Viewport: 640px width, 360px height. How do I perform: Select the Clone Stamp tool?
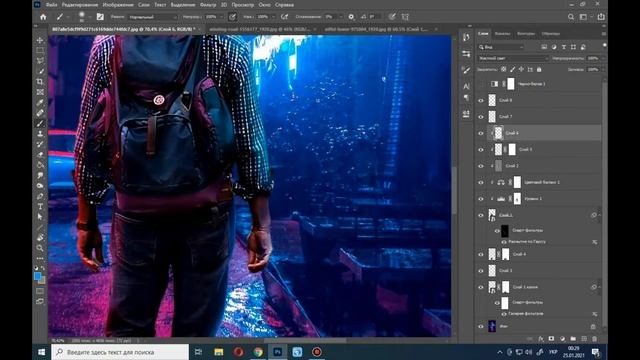pyautogui.click(x=40, y=134)
